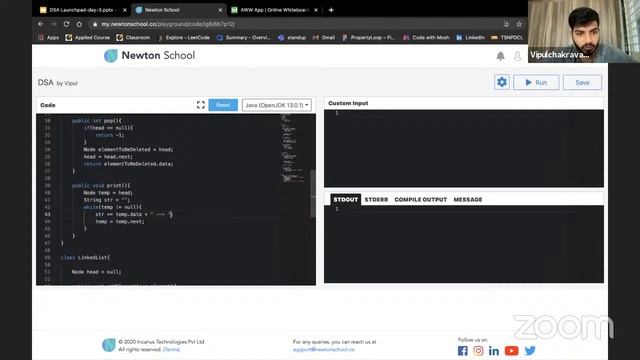Switch to the COMPILE OUTPUT tab
The height and width of the screenshot is (360, 640).
420,200
